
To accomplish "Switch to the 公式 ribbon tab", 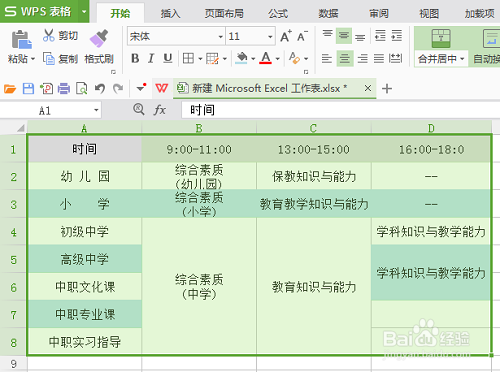I will [x=278, y=13].
